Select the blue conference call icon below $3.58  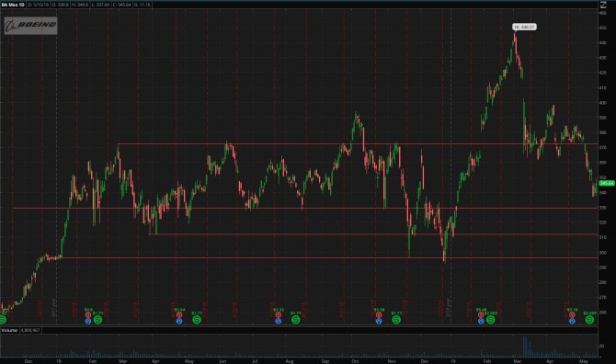tap(379, 321)
